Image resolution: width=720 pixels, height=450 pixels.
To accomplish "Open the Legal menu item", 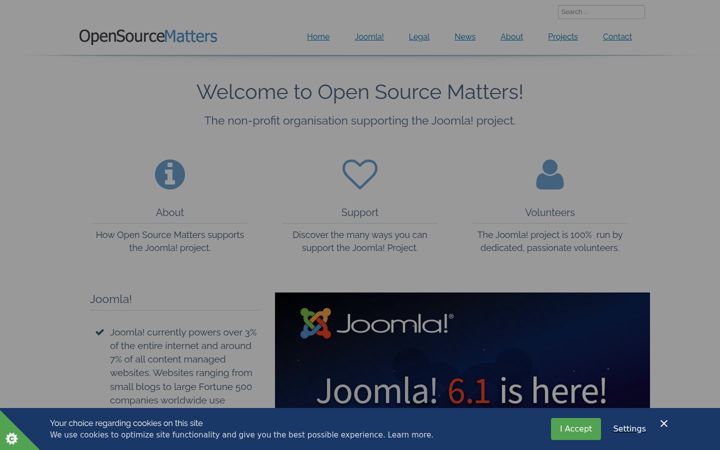I will [419, 37].
